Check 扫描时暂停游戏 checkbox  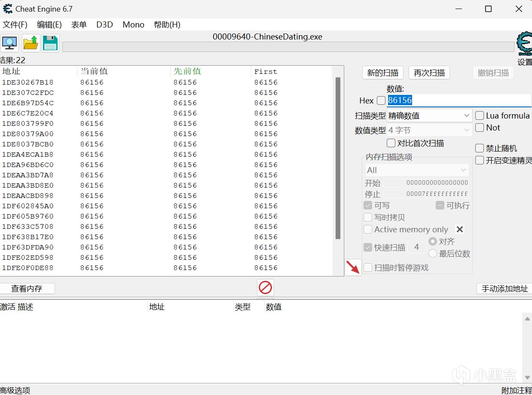[368, 267]
